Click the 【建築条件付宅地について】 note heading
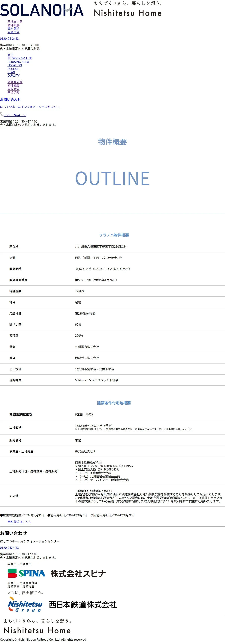This screenshot has height=644, width=225. 94,491
